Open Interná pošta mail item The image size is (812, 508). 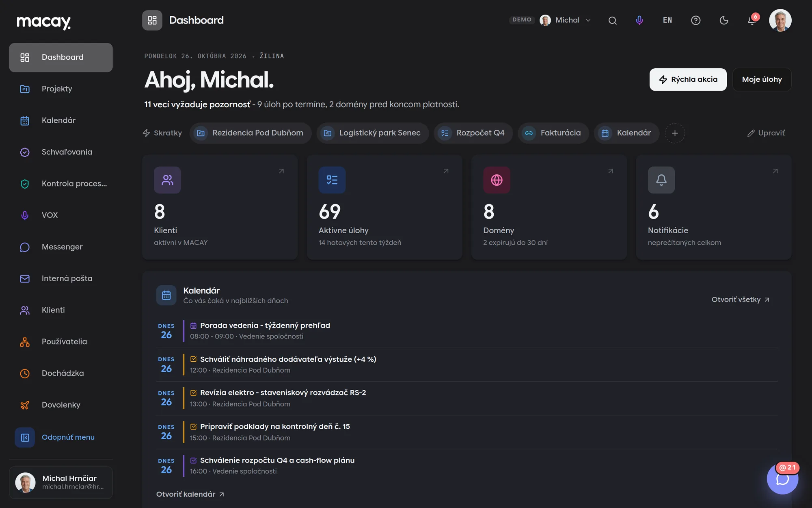[x=61, y=278]
